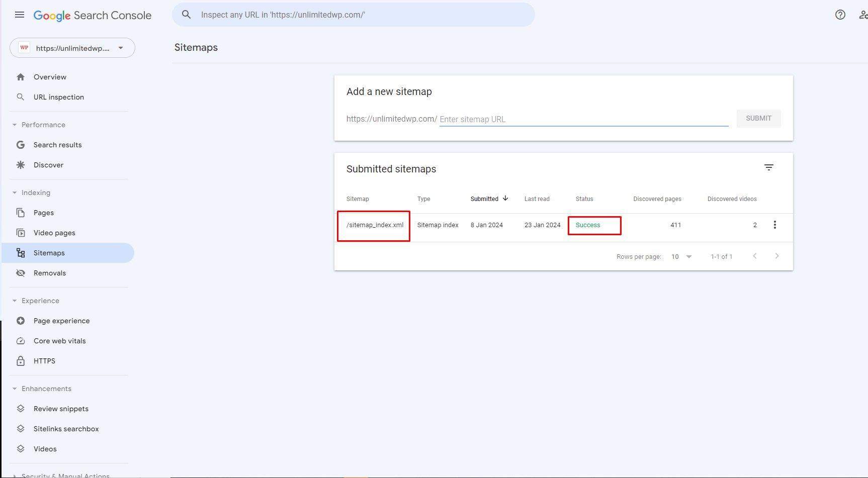This screenshot has width=868, height=478.
Task: Open the hamburger main menu
Action: 20,15
